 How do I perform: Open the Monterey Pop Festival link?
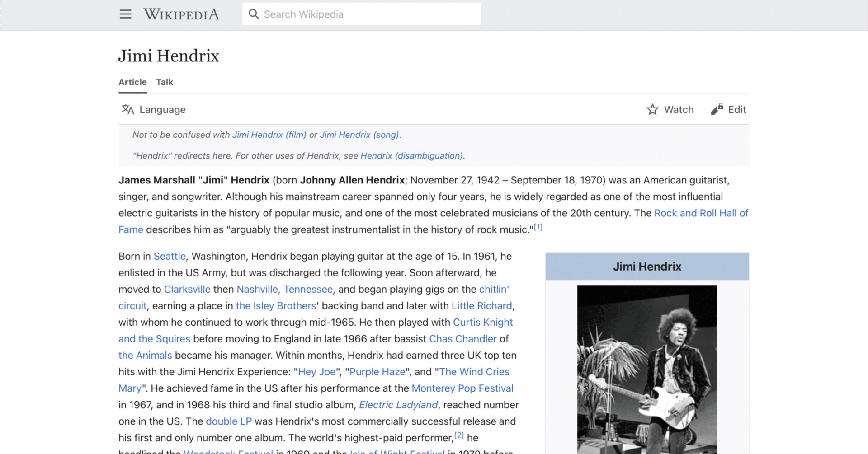tap(462, 388)
